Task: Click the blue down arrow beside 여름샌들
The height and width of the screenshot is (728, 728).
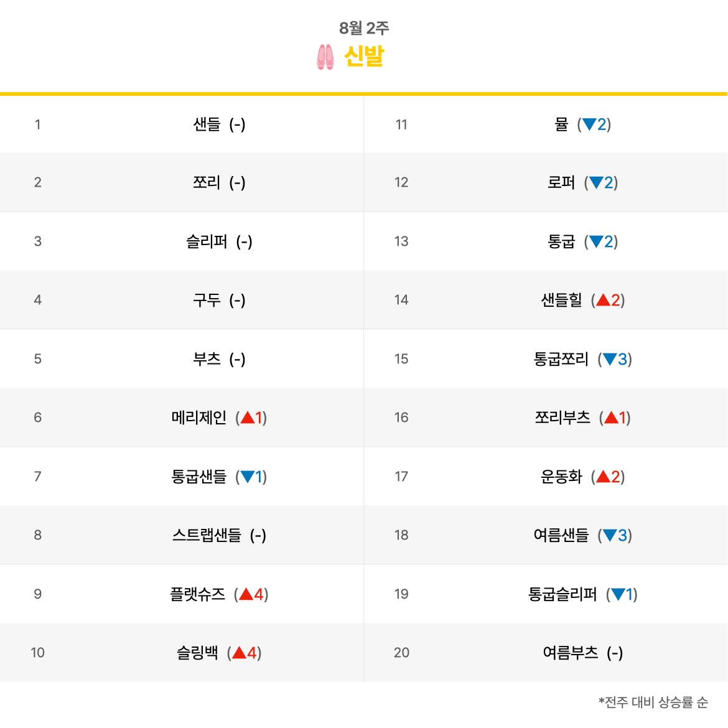Action: 610,535
